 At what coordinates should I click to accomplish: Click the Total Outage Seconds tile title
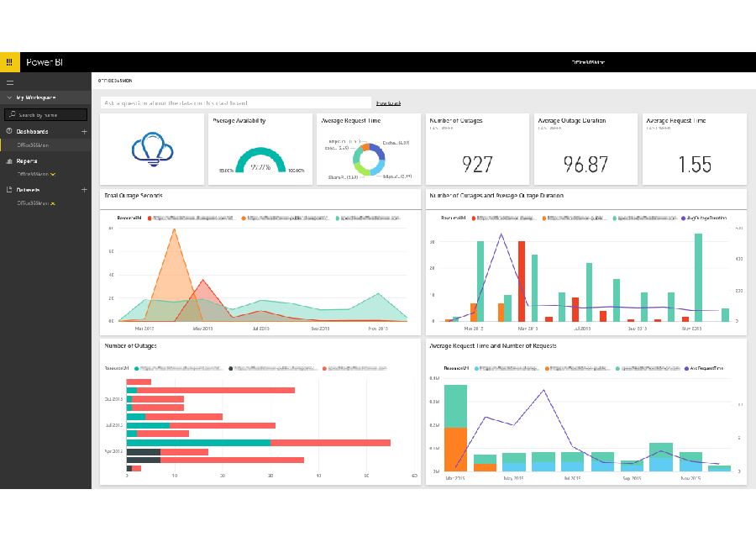point(134,195)
